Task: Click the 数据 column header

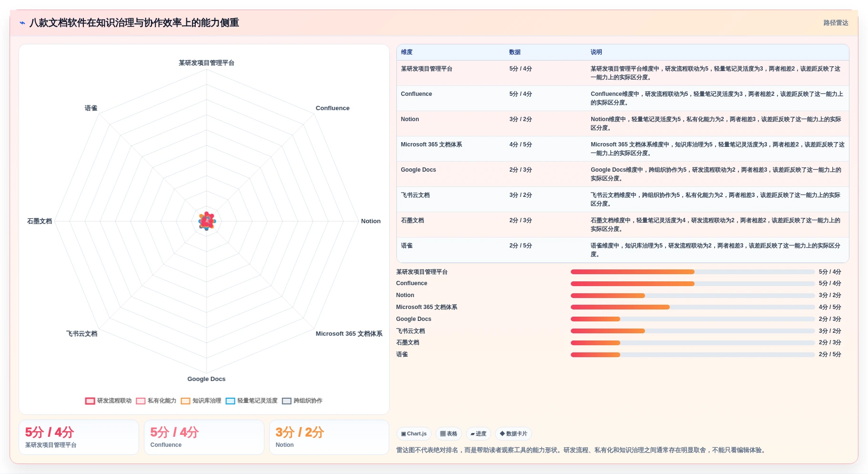Action: point(515,52)
